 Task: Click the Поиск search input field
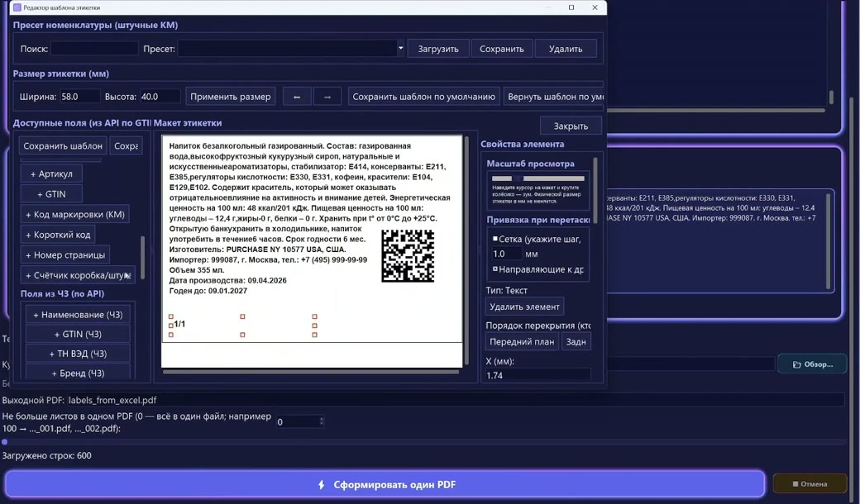[94, 48]
